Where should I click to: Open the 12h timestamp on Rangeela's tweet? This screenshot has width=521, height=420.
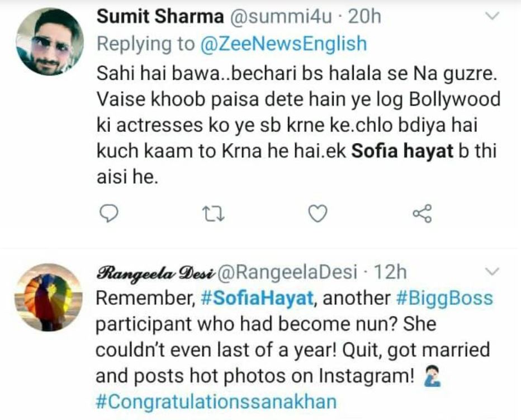[390, 272]
